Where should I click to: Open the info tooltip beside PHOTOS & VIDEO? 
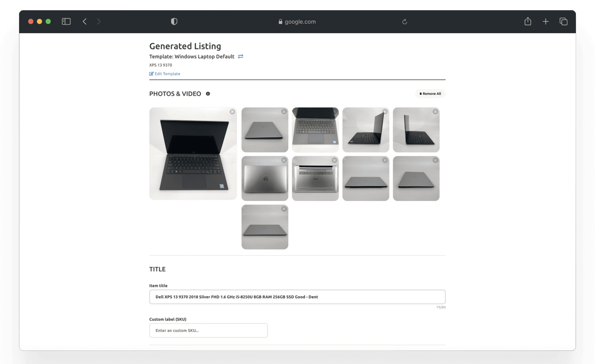coord(208,93)
